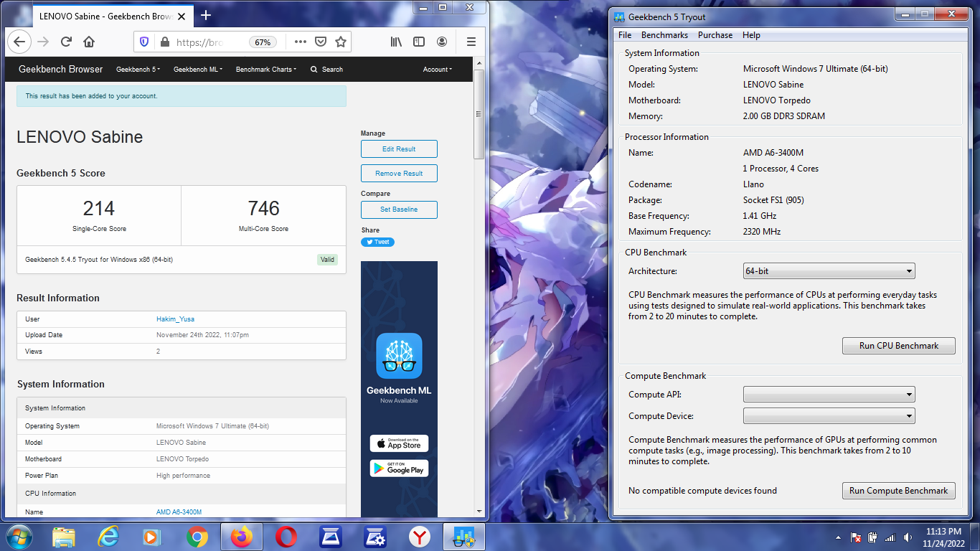Open Geekbench ML on App Store badge
The image size is (980, 551).
click(399, 443)
